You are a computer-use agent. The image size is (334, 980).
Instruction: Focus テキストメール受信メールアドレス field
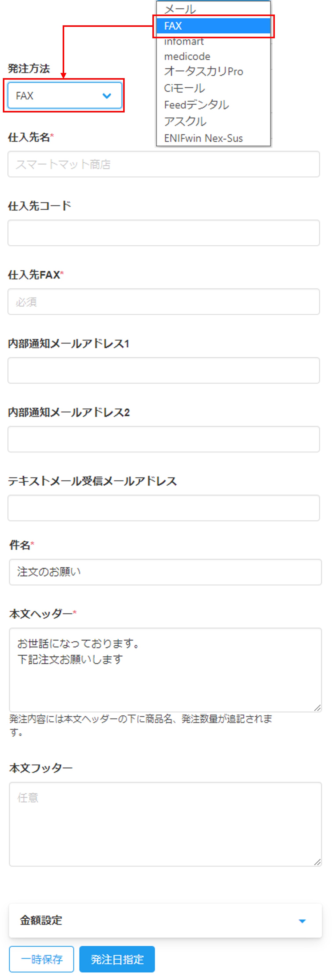pyautogui.click(x=164, y=508)
